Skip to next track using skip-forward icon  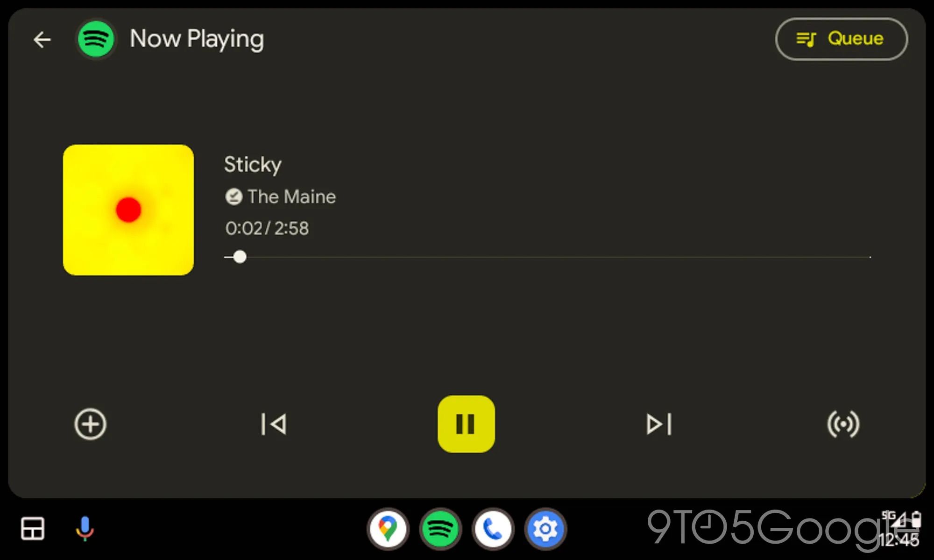coord(658,424)
